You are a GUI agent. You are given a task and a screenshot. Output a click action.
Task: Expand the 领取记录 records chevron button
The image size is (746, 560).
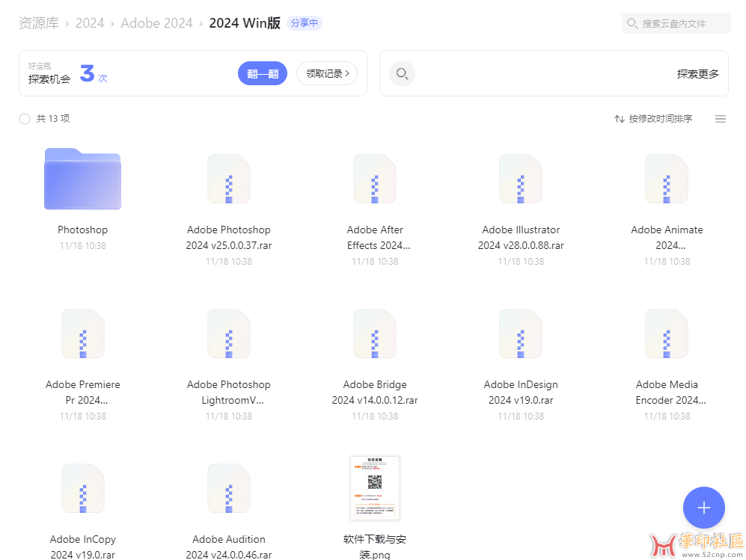click(327, 74)
